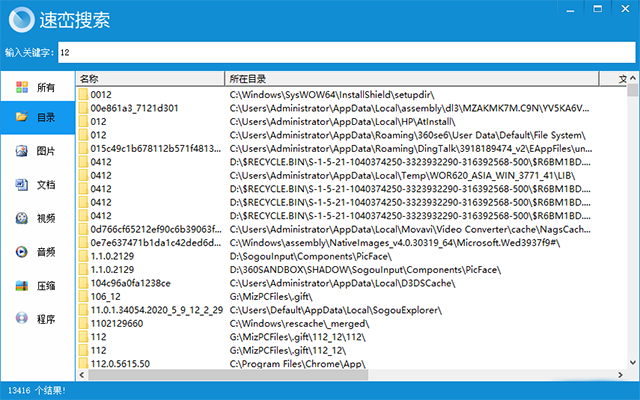Minimize the 速恋搜索 window
Viewport: 640px width, 400px height.
pyautogui.click(x=571, y=10)
